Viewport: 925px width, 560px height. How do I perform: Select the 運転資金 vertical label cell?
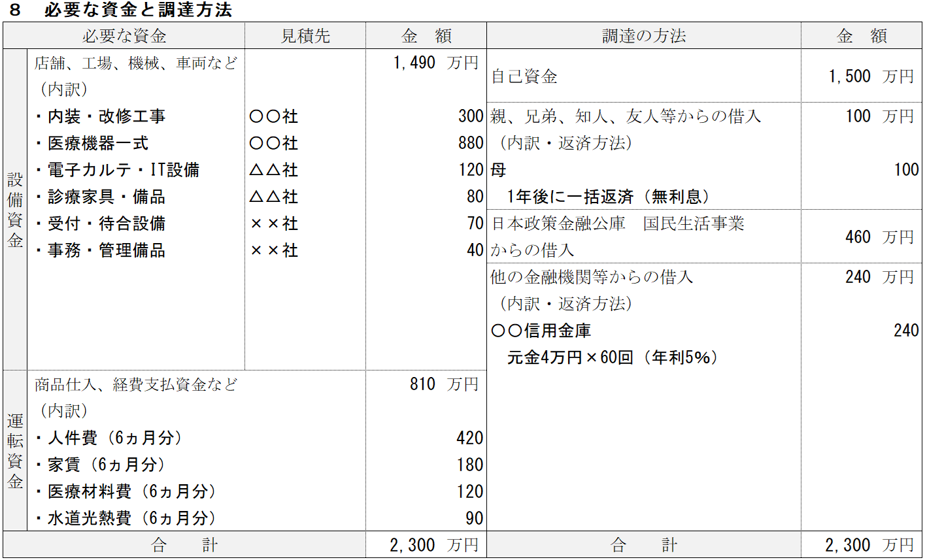[x=15, y=451]
